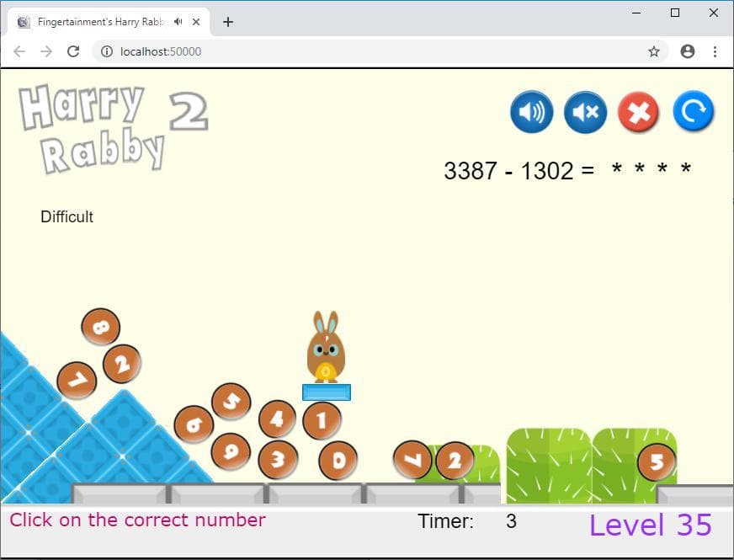This screenshot has height=560, width=734.
Task: Click 'Click on the correct number' hint text
Action: click(138, 520)
